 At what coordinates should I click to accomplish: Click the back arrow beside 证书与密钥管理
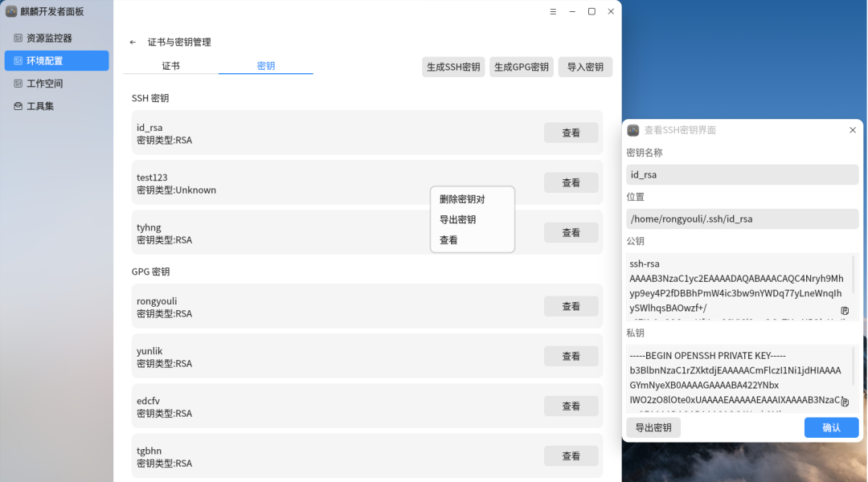[x=133, y=43]
